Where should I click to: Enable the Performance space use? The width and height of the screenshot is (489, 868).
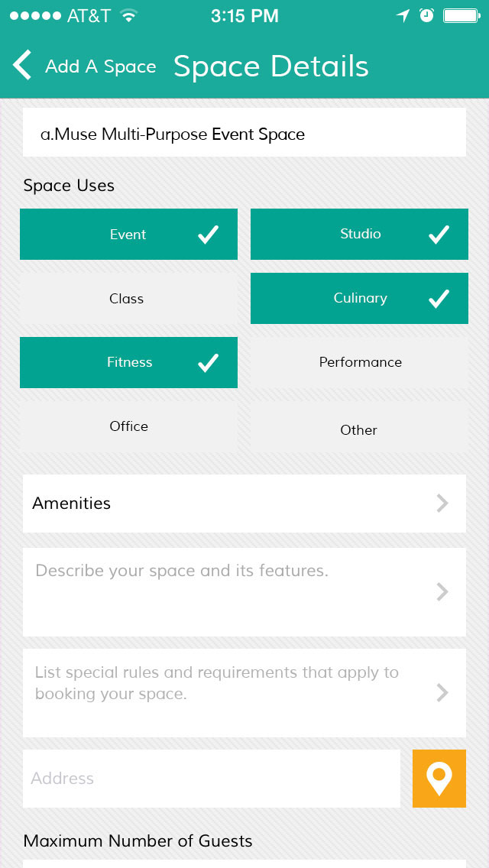(359, 363)
